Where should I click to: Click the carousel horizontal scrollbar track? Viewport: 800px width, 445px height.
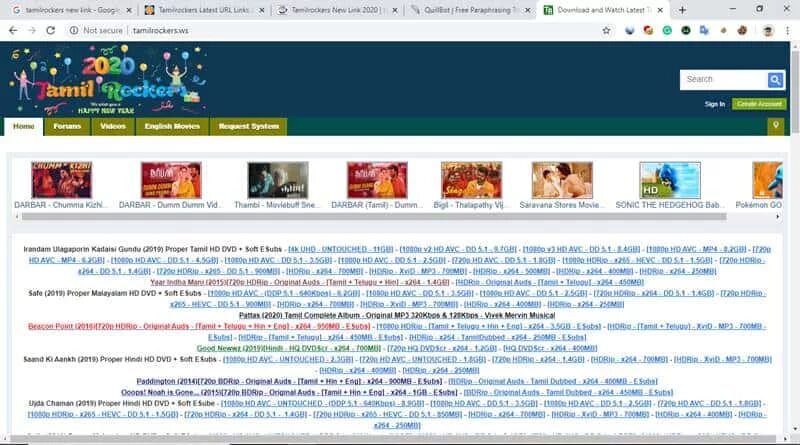[374, 217]
